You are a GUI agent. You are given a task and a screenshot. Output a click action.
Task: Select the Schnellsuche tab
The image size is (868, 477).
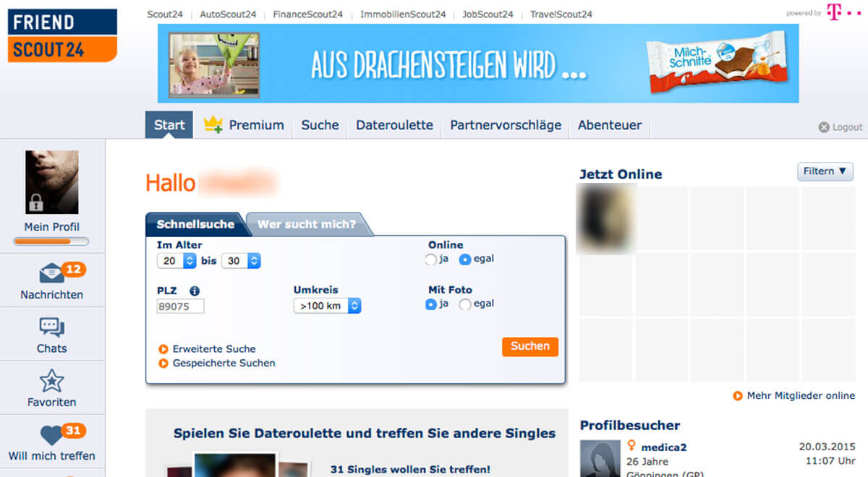[195, 224]
